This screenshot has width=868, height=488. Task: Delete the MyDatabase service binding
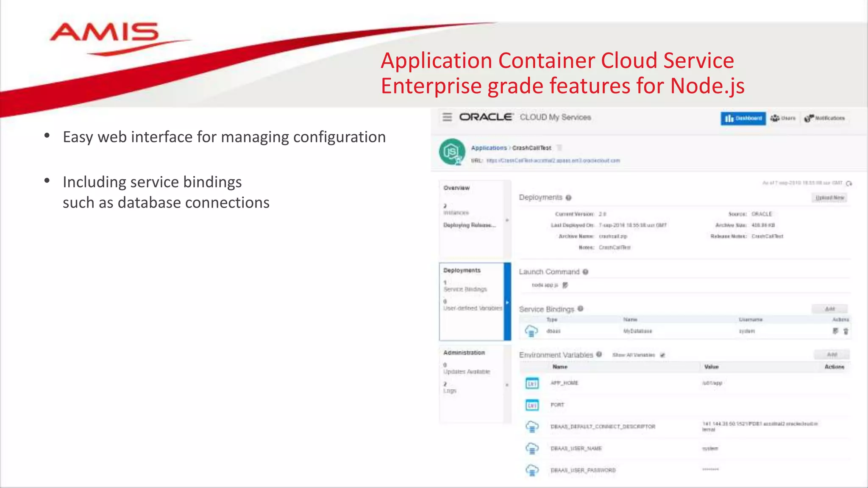click(x=846, y=331)
